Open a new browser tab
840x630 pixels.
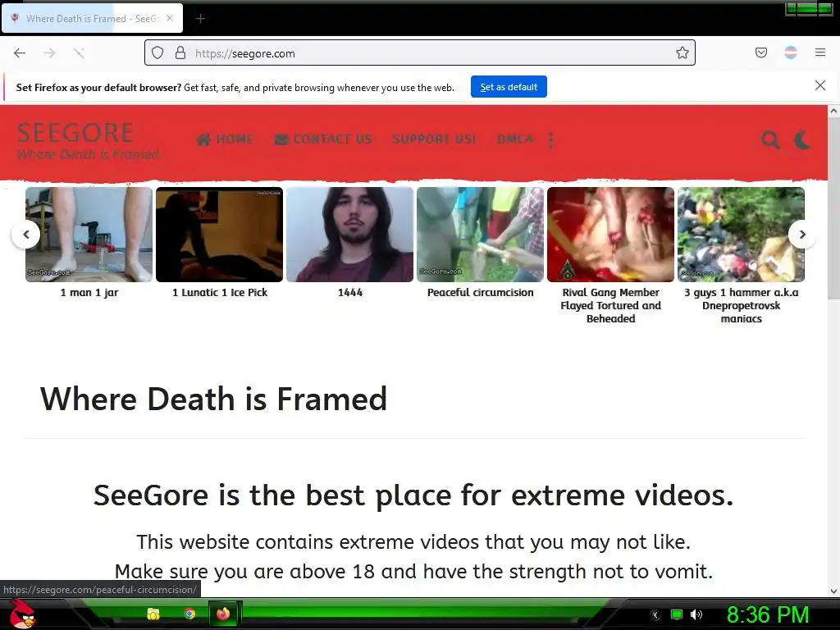[x=200, y=19]
